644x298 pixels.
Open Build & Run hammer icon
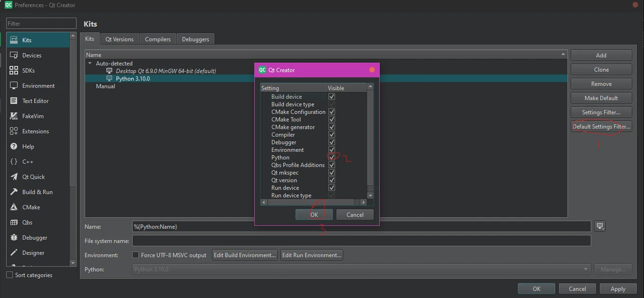click(x=14, y=192)
